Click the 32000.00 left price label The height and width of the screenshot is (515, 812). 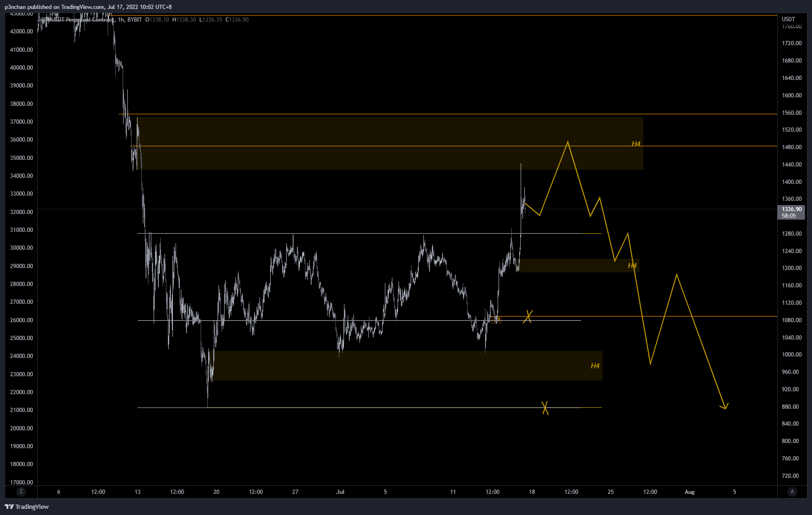tap(22, 212)
